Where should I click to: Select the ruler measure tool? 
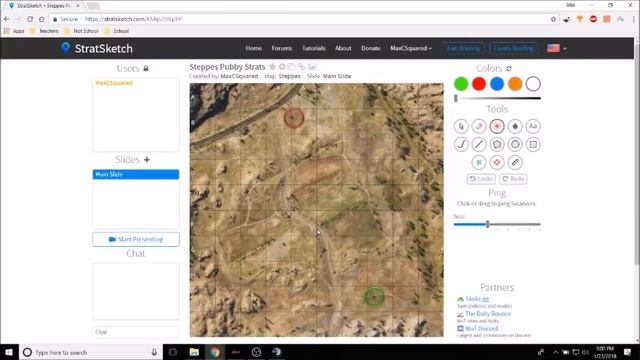tap(515, 162)
